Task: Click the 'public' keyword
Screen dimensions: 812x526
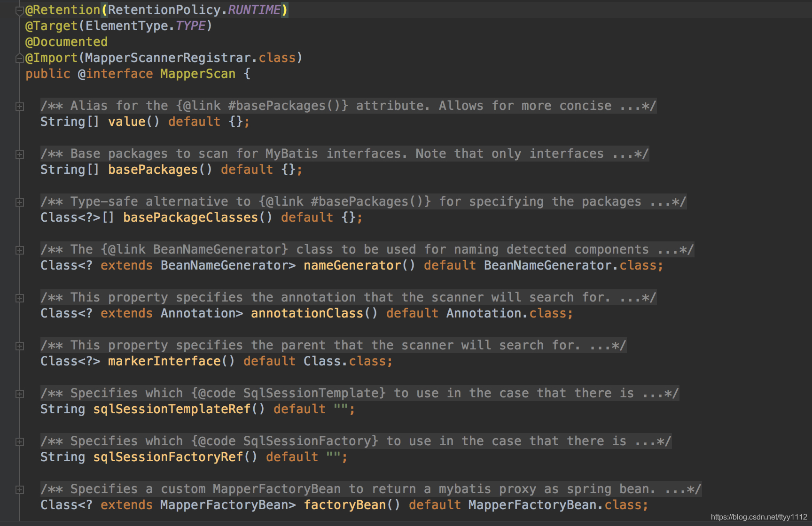Action: point(47,74)
